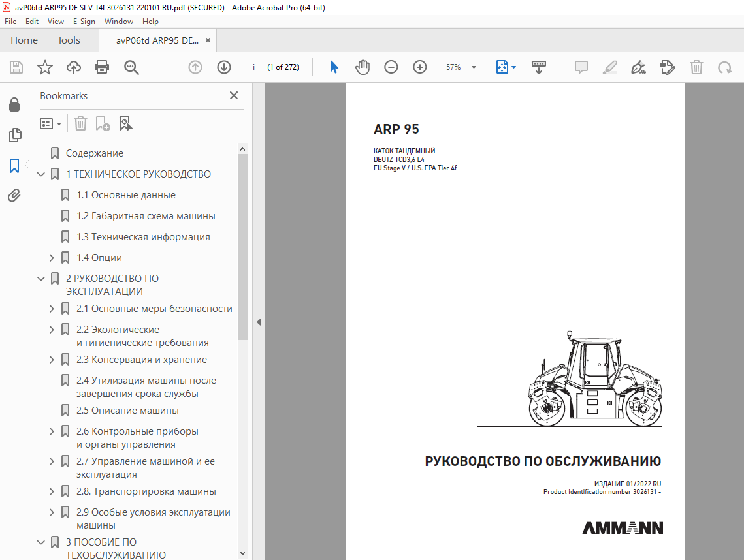The height and width of the screenshot is (560, 744).
Task: Delete selected bookmark trash icon
Action: pyautogui.click(x=80, y=124)
